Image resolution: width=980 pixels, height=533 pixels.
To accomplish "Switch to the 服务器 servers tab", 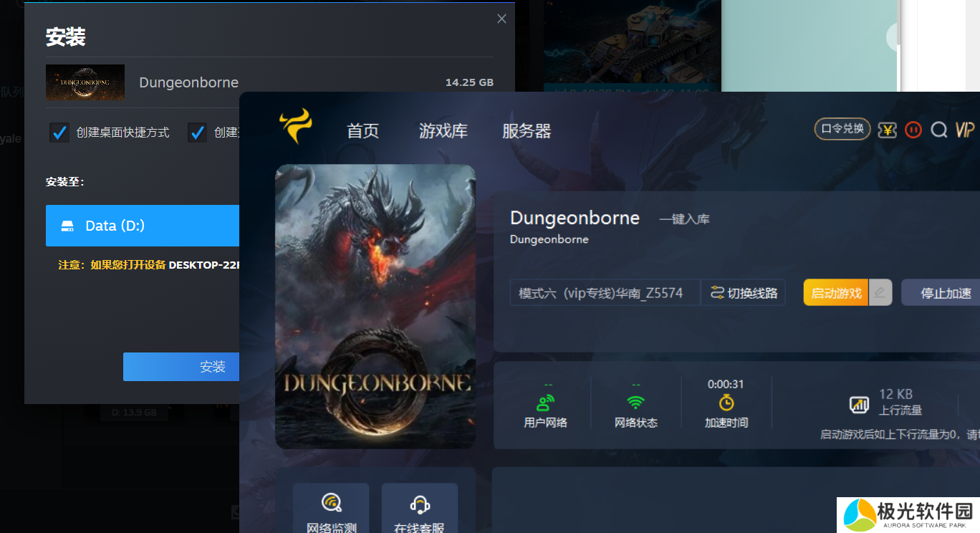I will click(527, 131).
